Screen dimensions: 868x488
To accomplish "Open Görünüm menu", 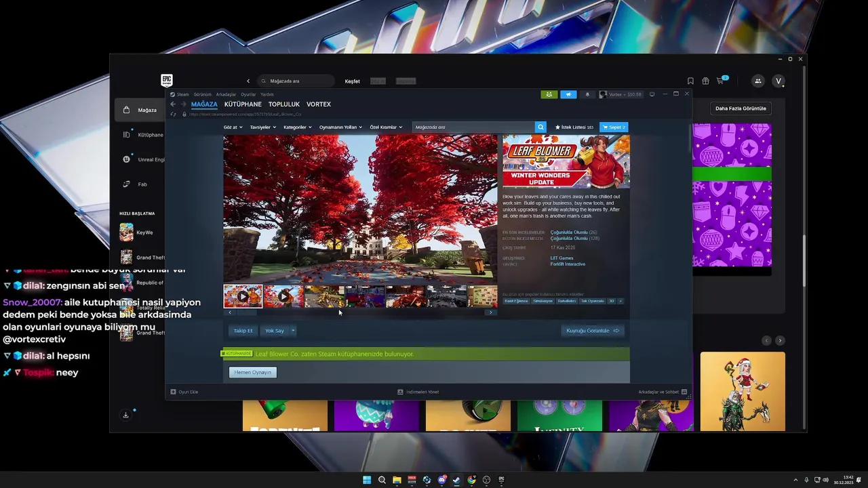I will [203, 94].
